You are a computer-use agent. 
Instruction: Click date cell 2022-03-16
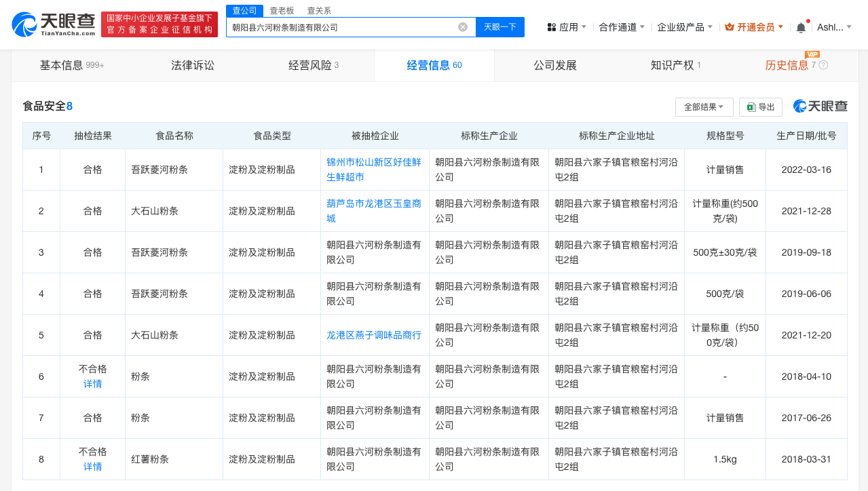coord(806,170)
